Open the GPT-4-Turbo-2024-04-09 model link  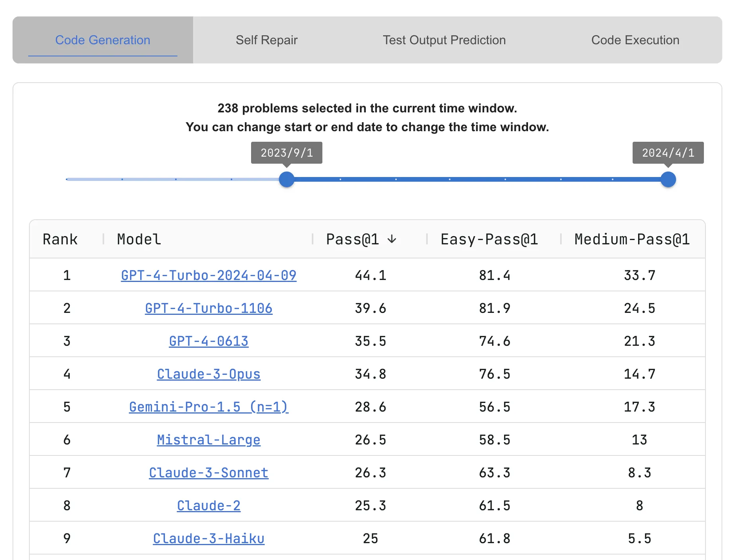(x=209, y=275)
